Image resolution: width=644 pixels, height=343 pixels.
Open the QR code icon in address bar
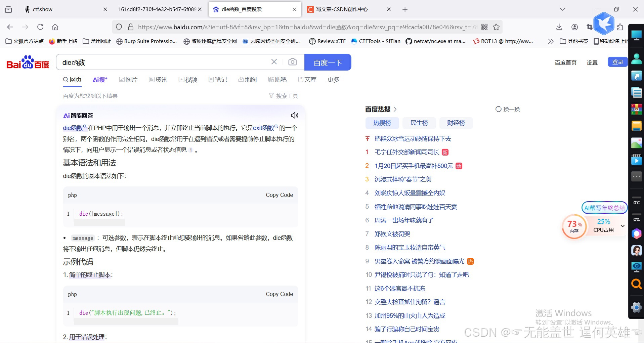(x=484, y=27)
